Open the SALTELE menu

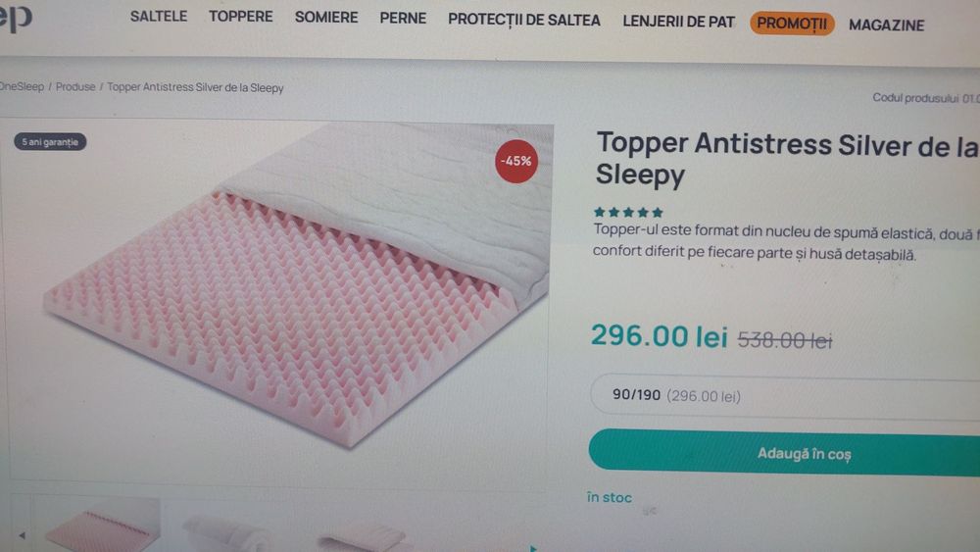pyautogui.click(x=159, y=17)
